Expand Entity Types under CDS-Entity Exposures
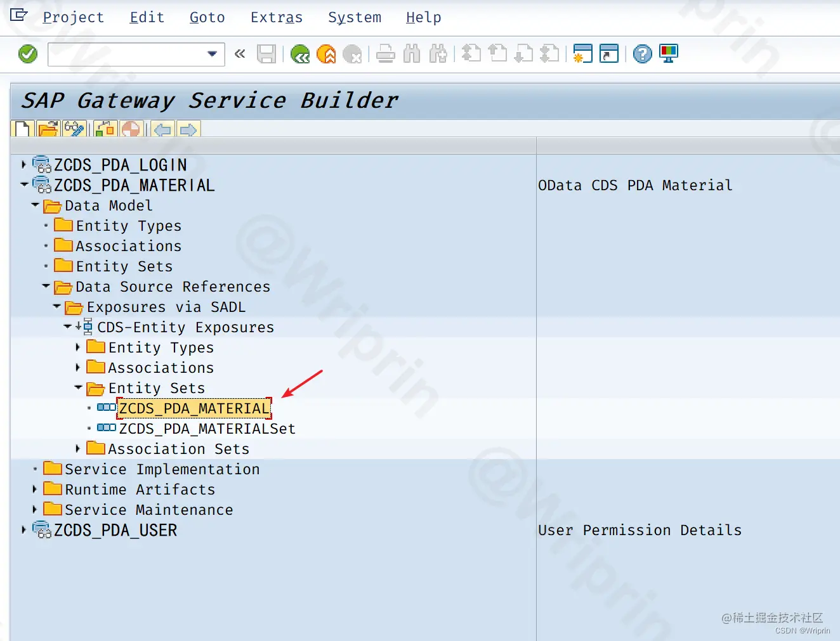 [x=78, y=347]
